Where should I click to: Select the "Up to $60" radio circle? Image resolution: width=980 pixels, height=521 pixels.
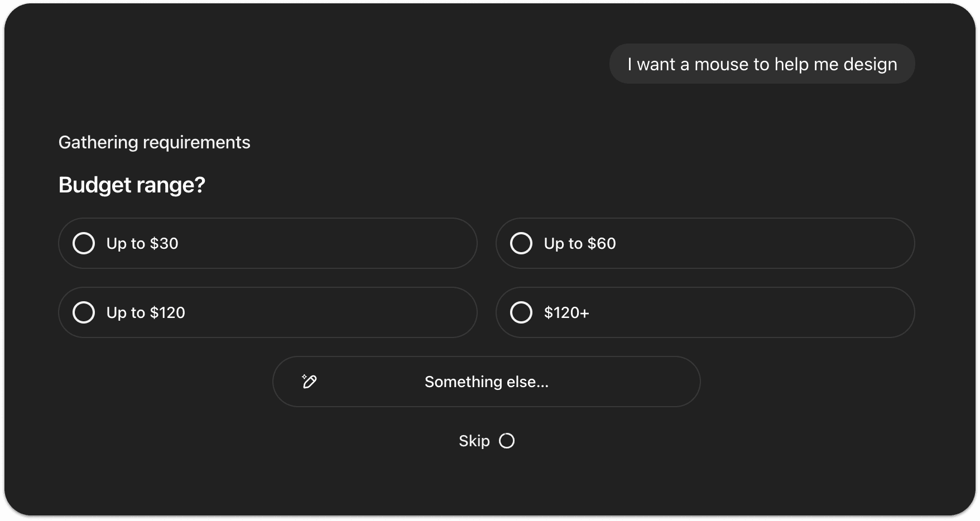pyautogui.click(x=521, y=243)
